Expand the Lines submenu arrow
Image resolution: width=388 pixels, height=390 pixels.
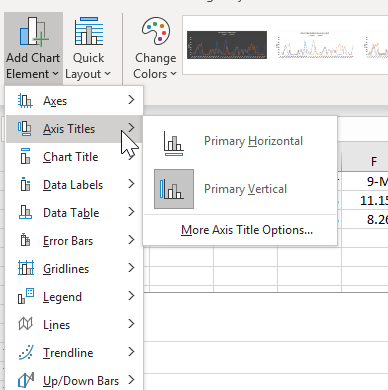point(131,324)
